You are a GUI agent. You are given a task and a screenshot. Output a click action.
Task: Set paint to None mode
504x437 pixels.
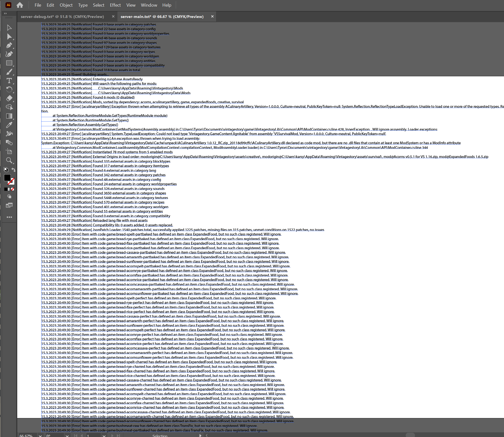coord(13,189)
